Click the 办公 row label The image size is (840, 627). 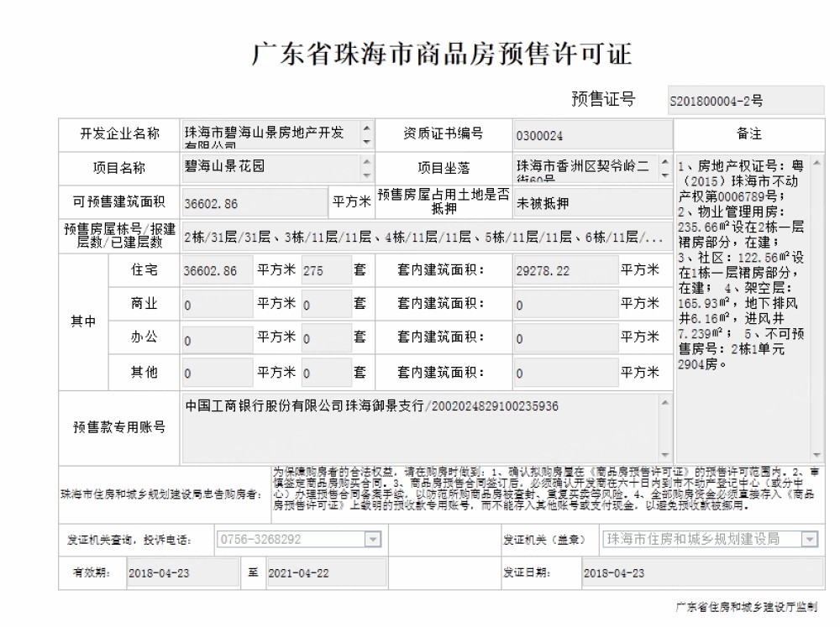point(144,337)
